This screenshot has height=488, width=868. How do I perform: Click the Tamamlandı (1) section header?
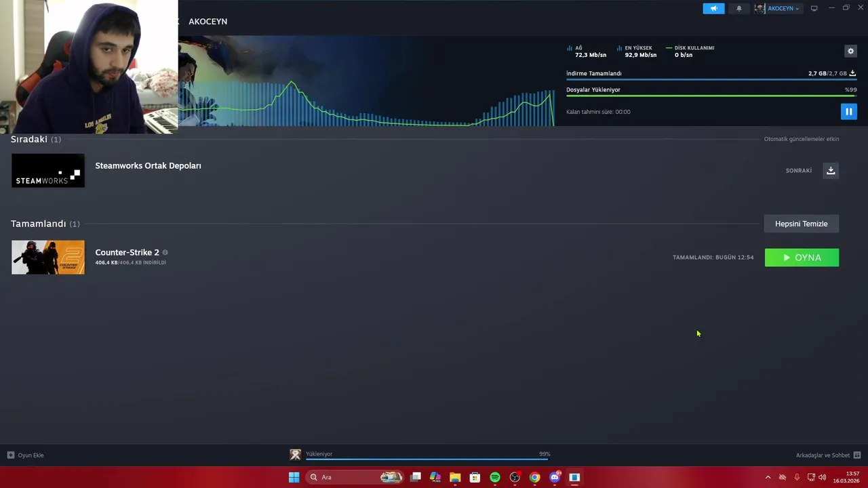45,224
